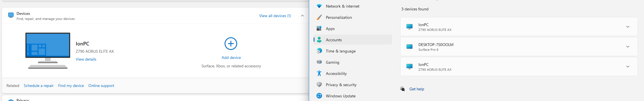Open Accessibility settings page

pos(353,73)
